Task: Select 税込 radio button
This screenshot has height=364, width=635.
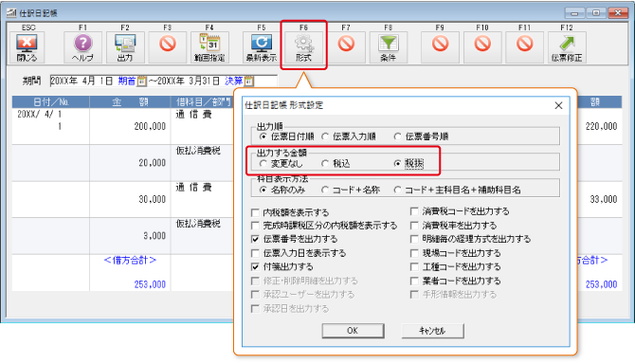Action: click(x=325, y=164)
